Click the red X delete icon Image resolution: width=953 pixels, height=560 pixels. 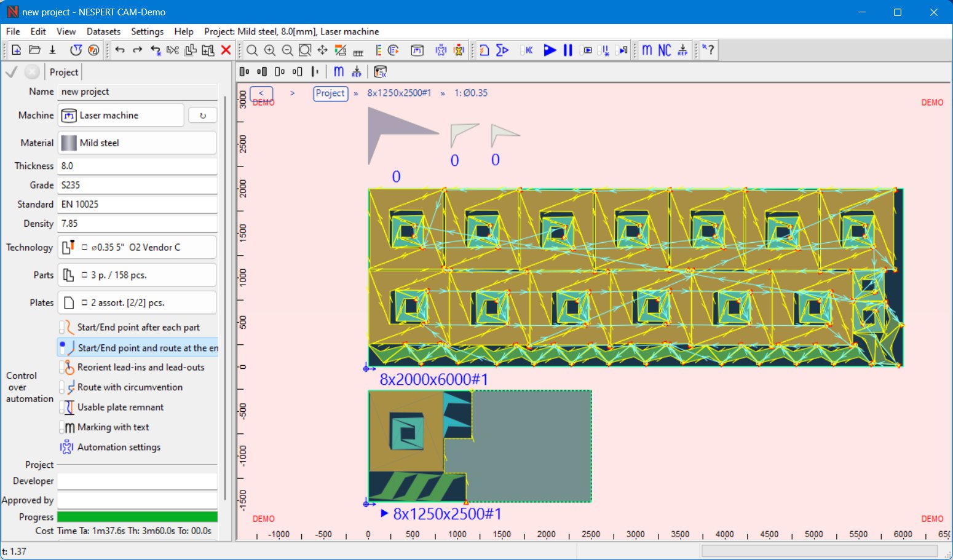pyautogui.click(x=226, y=50)
